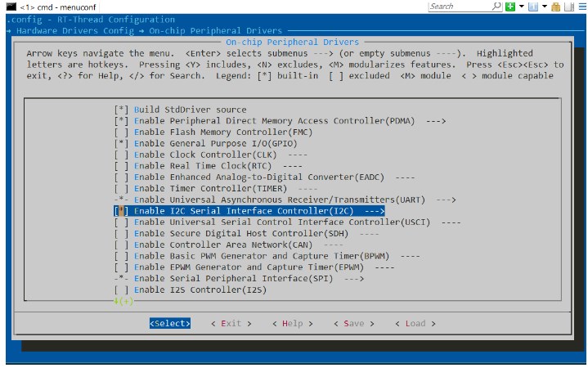Toggle the alternative scrollback mode icon
The image size is (588, 368).
pyautogui.click(x=569, y=7)
